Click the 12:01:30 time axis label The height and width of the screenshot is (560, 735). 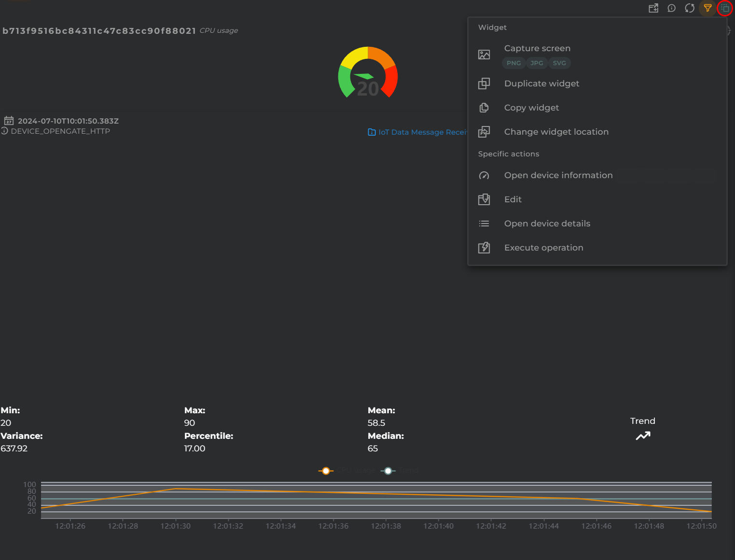click(176, 526)
